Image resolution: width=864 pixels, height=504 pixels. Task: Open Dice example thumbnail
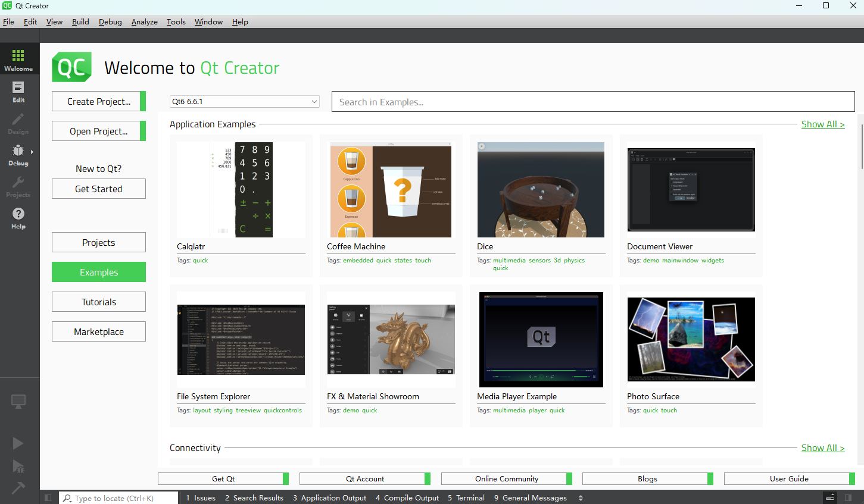tap(541, 190)
